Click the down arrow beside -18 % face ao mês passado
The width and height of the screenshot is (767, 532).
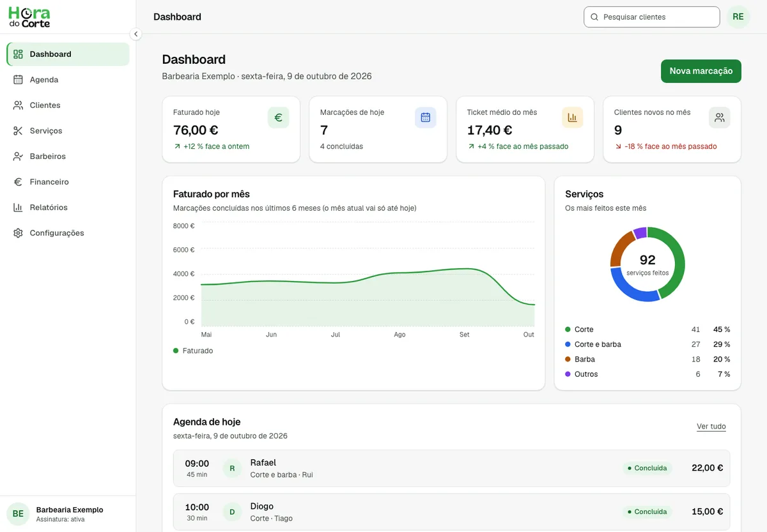point(618,146)
